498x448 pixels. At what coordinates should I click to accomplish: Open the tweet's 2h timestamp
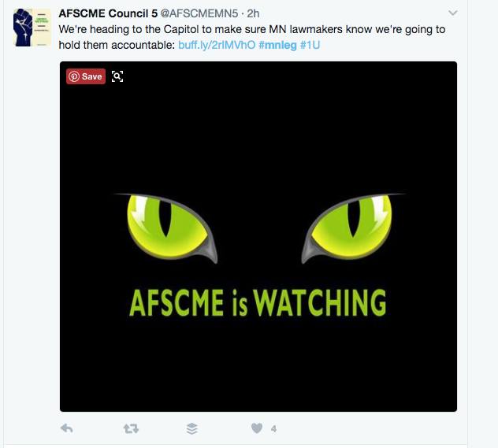tap(253, 13)
